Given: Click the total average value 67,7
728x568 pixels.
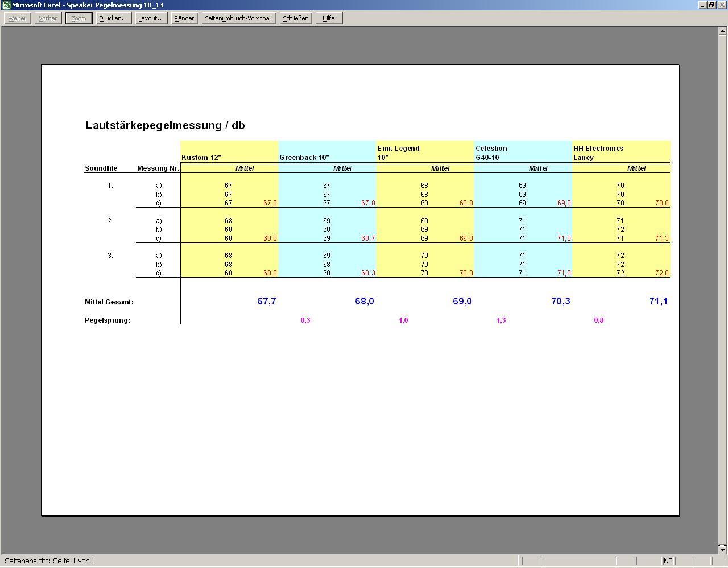Looking at the screenshot, I should (x=267, y=301).
